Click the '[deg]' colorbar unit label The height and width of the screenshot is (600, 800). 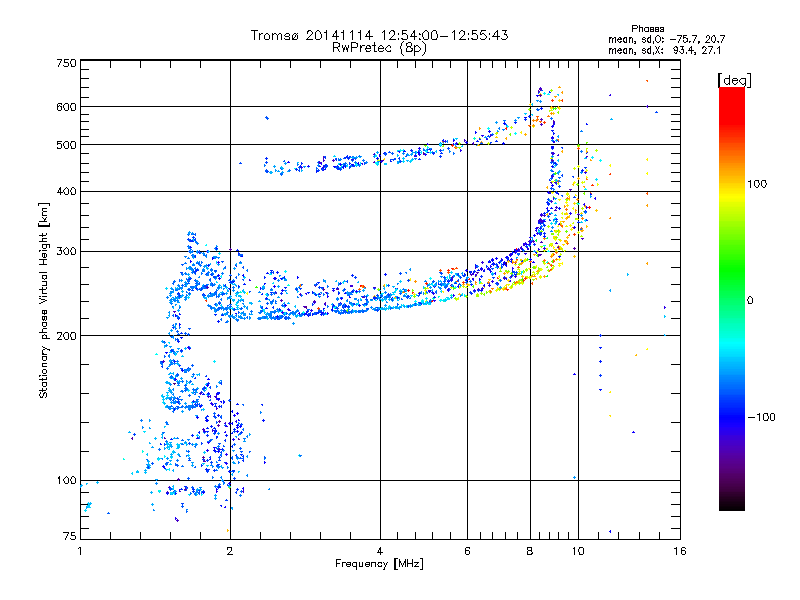(x=734, y=80)
